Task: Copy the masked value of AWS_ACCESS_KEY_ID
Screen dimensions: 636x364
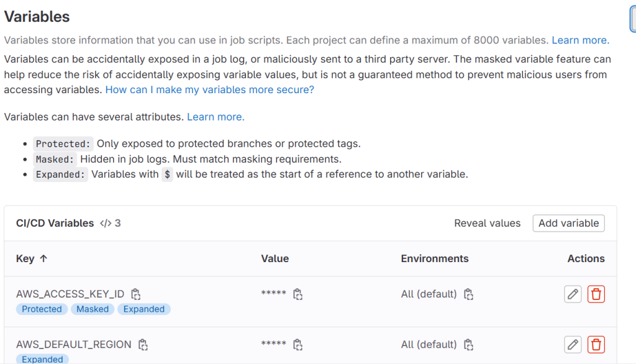Action: [x=298, y=294]
